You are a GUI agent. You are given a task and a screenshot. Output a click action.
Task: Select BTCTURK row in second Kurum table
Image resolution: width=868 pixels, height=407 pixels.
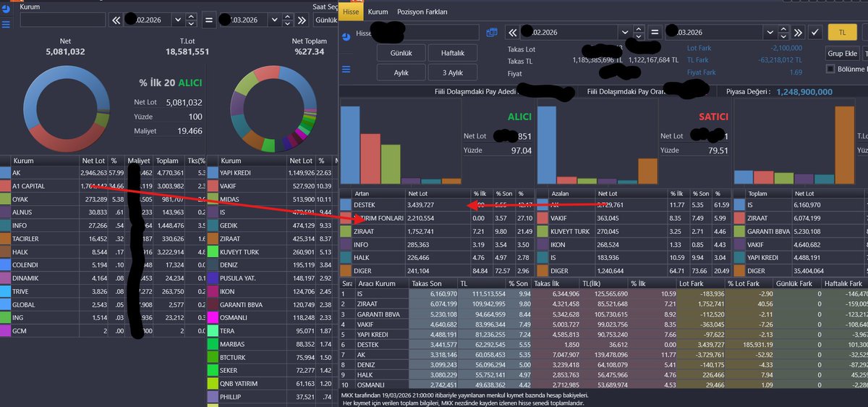[271, 357]
